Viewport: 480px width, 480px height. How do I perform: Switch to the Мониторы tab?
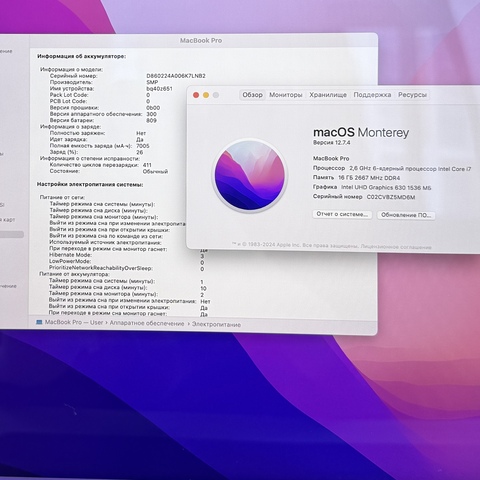(x=286, y=95)
